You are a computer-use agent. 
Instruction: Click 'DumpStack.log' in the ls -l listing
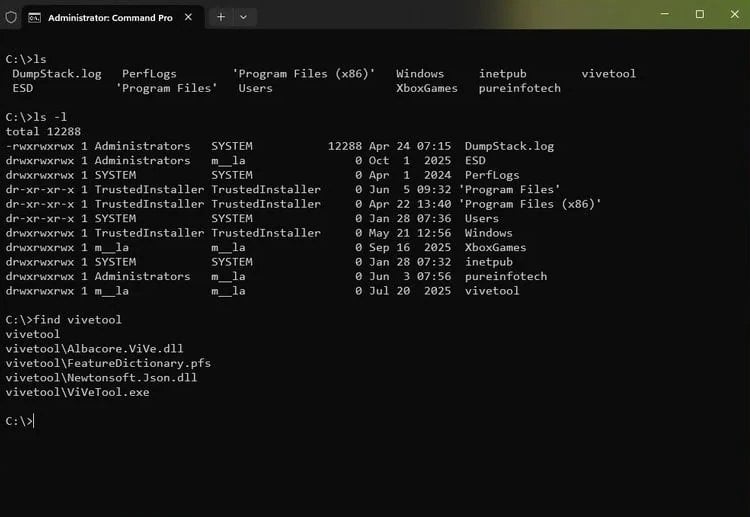pyautogui.click(x=509, y=146)
